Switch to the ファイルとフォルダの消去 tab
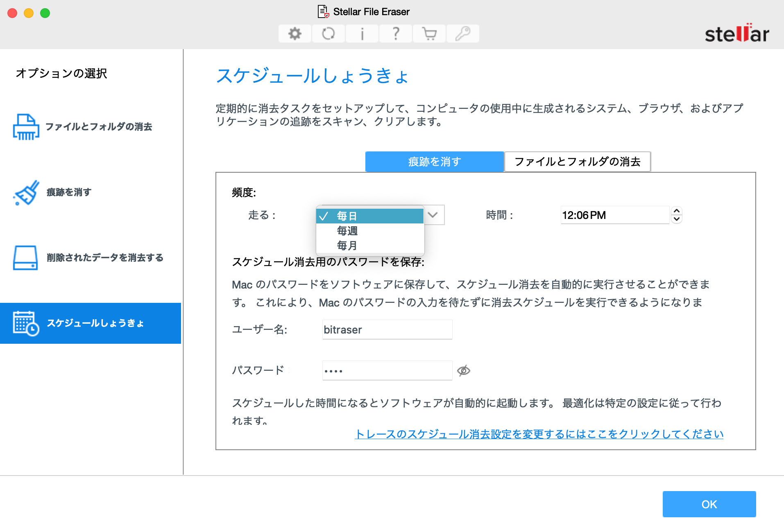Image resolution: width=784 pixels, height=532 pixels. point(578,162)
